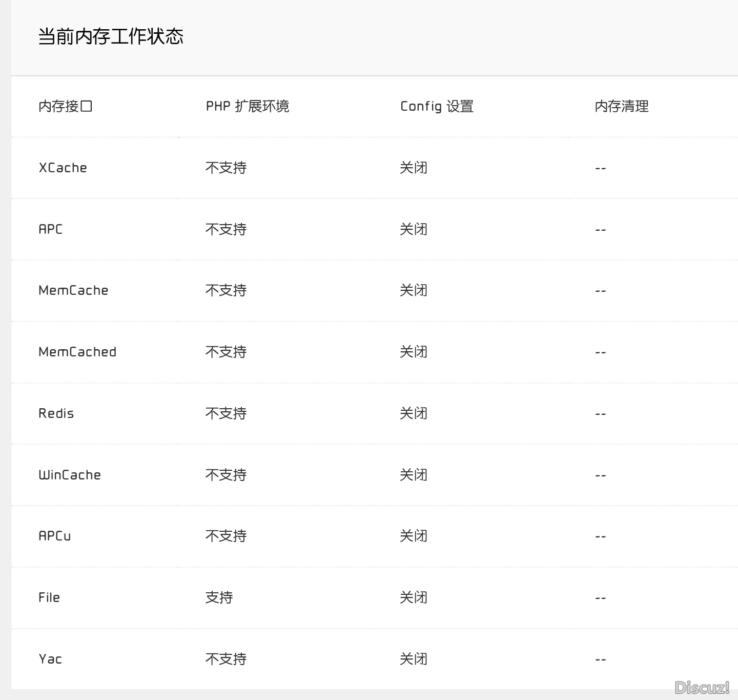Click the -- cleanup link for XCache

pos(600,167)
